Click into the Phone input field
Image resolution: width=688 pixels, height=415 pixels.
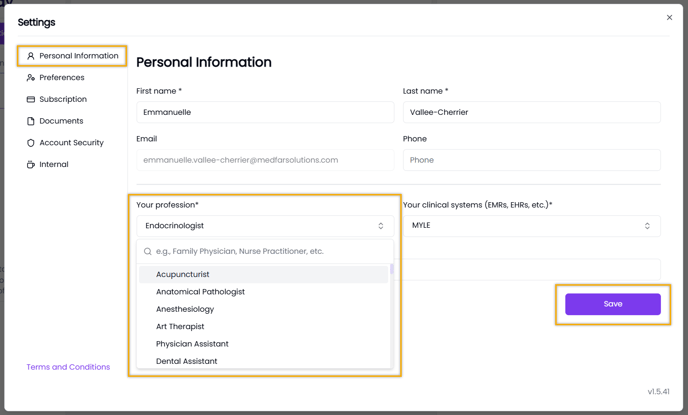[531, 160]
